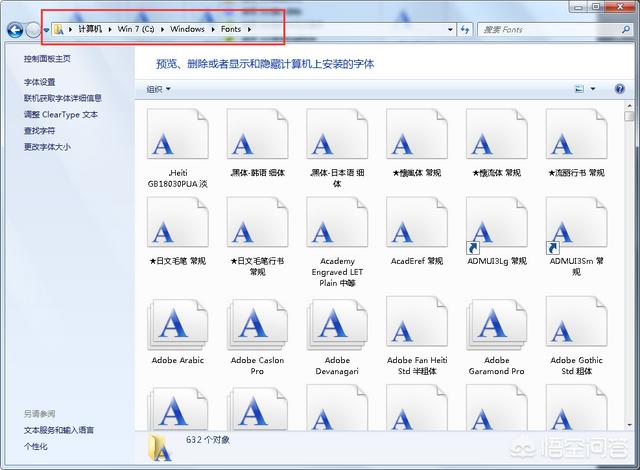Viewport: 640px width, 470px height.
Task: Open 更改字体大小 link
Action: 47,147
